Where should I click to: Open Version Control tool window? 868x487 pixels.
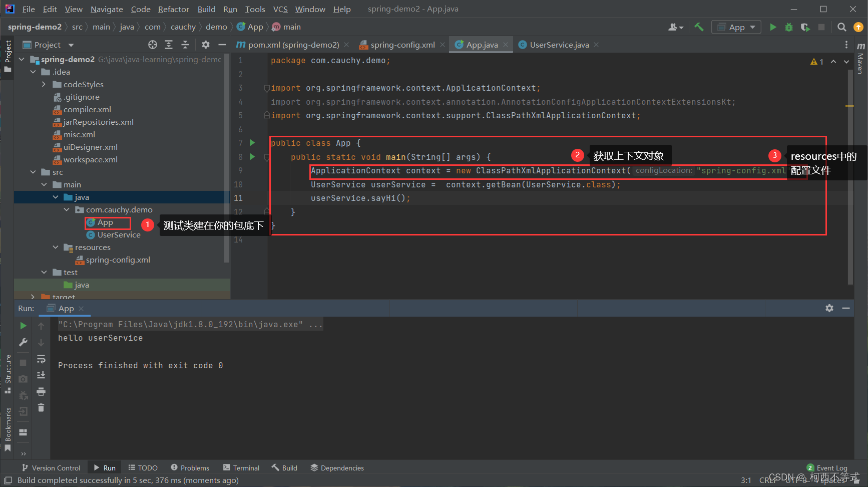pyautogui.click(x=51, y=467)
